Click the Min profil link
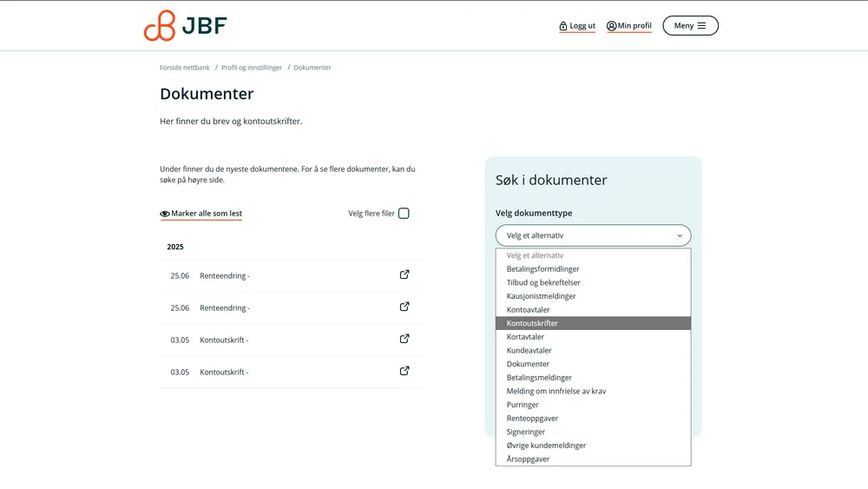Image resolution: width=868 pixels, height=489 pixels. (634, 26)
